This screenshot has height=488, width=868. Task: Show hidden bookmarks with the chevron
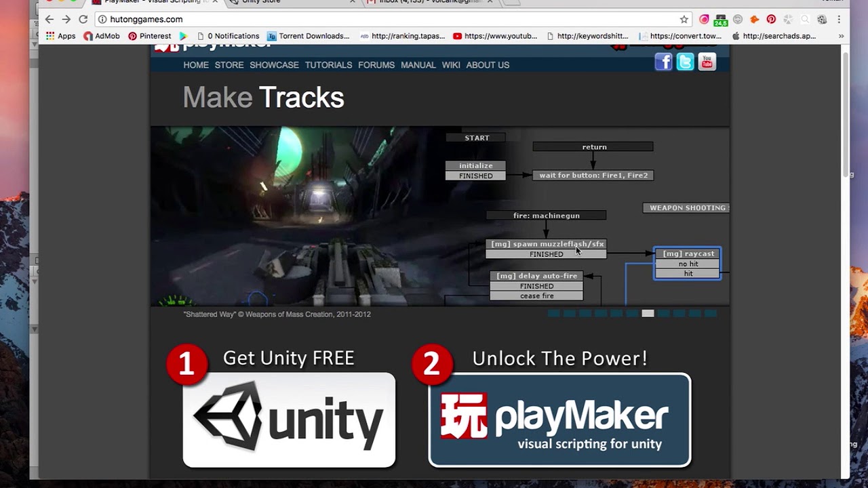(841, 36)
